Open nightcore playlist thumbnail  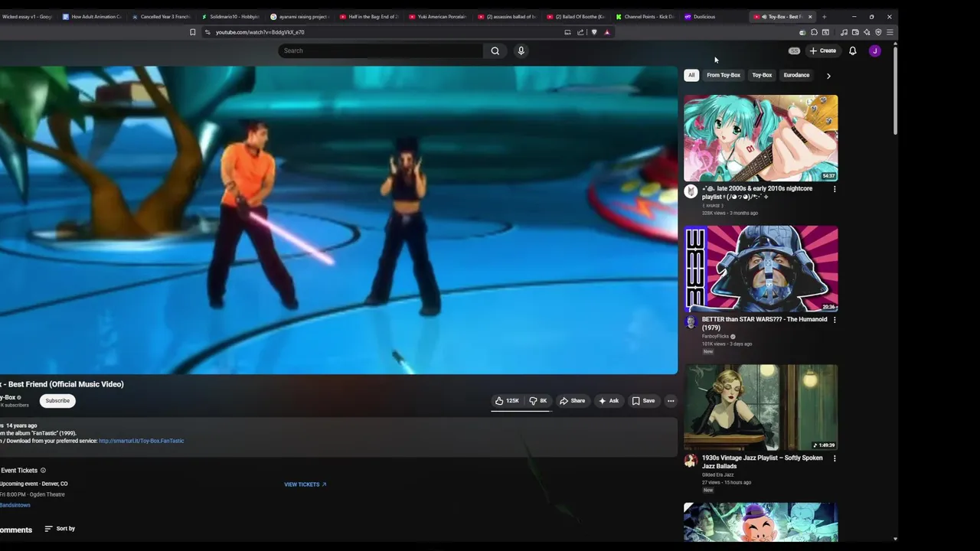point(760,138)
